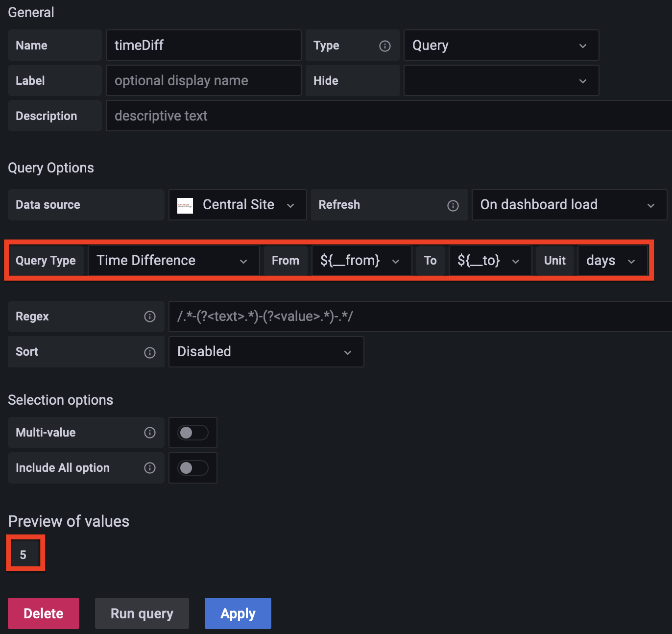Expand the Refresh On dashboard load dropdown
The image size is (672, 634).
(x=569, y=205)
